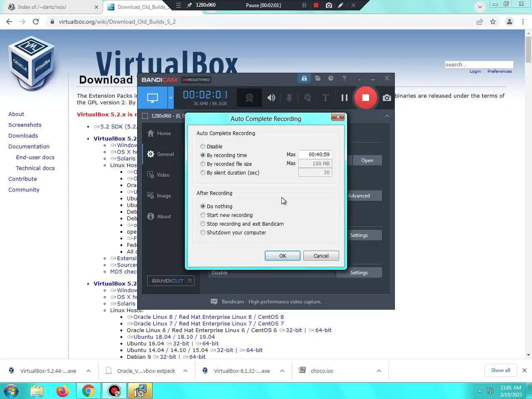Click Preferences link on VirtualBox page
Viewport: 532px width, 399px height.
(500, 71)
